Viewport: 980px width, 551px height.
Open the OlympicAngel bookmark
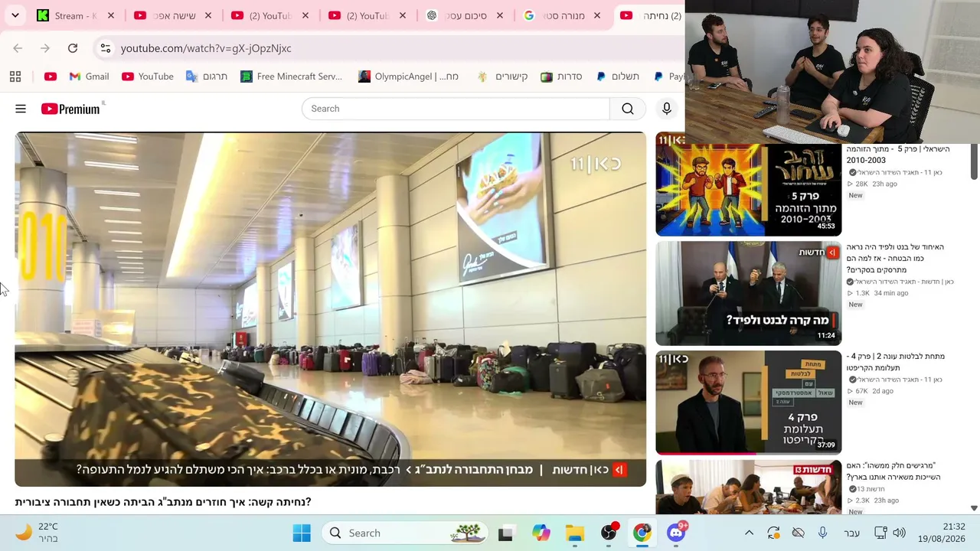408,77
